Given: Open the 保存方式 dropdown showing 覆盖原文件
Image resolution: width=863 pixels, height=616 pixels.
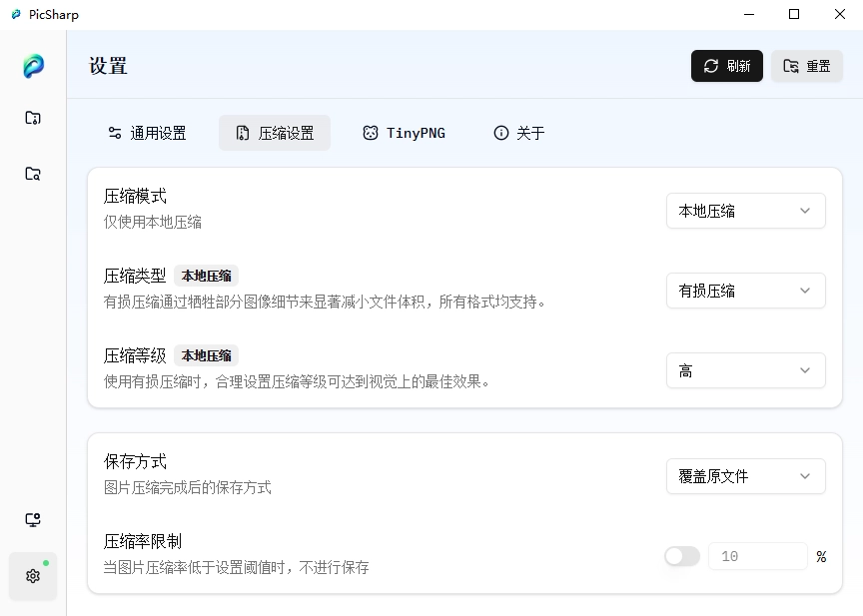Looking at the screenshot, I should coord(745,476).
